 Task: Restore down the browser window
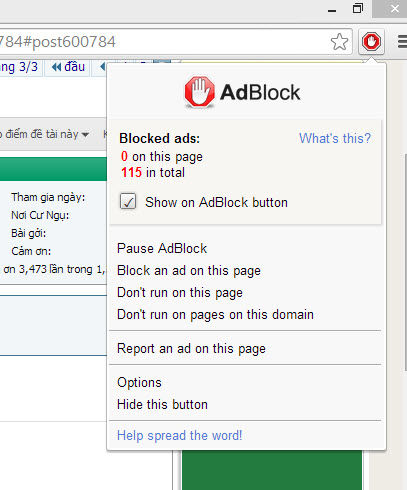pyautogui.click(x=358, y=9)
